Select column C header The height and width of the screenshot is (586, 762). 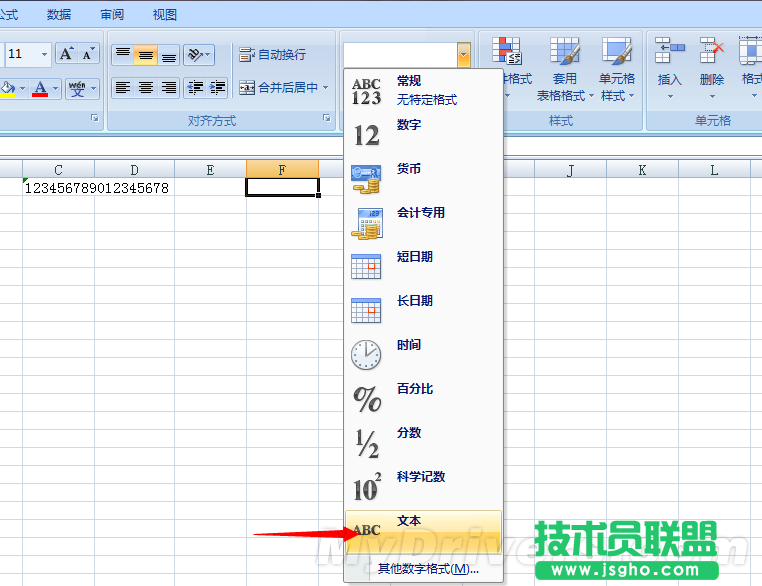58,170
